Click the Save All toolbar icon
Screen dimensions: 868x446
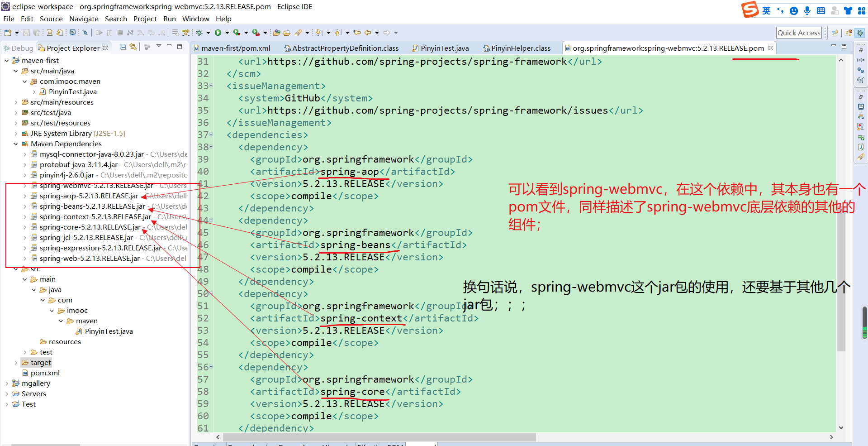click(37, 33)
